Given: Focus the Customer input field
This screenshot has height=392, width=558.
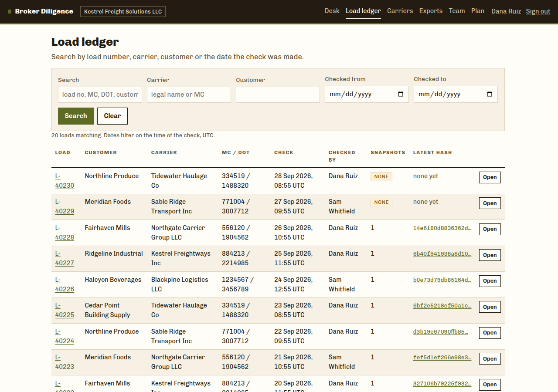Looking at the screenshot, I should (278, 95).
